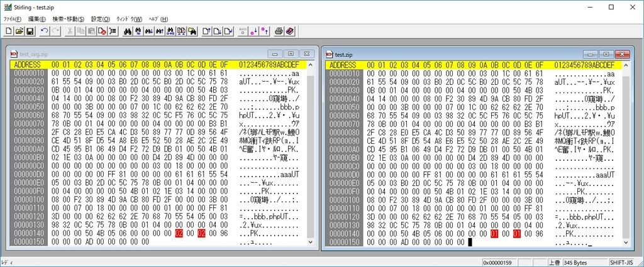Save file with the floppy disk icon

30,31
